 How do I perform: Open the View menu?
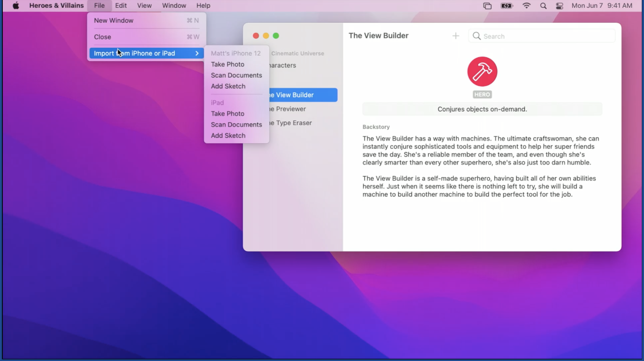tap(144, 6)
